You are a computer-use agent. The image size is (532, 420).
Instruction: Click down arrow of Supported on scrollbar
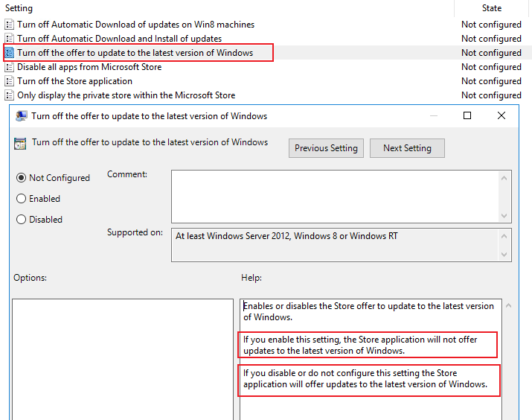click(504, 255)
